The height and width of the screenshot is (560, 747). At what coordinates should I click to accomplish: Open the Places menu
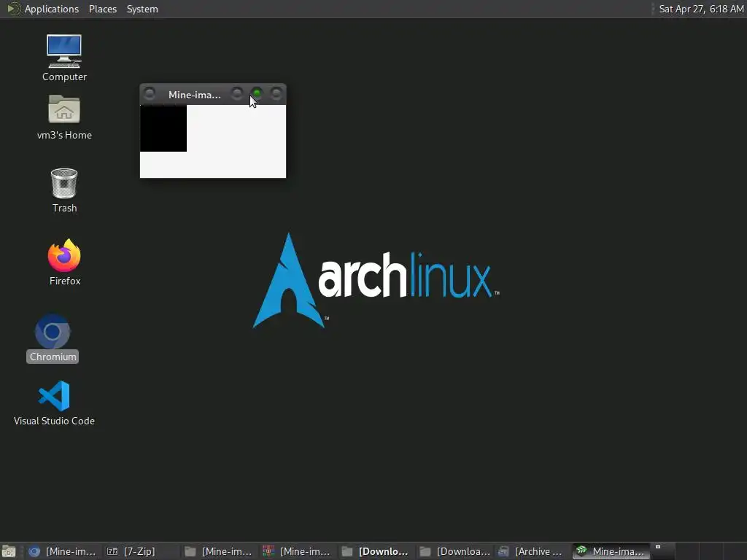tap(102, 9)
